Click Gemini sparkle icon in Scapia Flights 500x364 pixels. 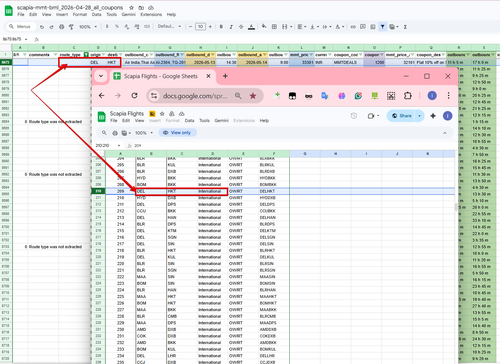(x=433, y=116)
